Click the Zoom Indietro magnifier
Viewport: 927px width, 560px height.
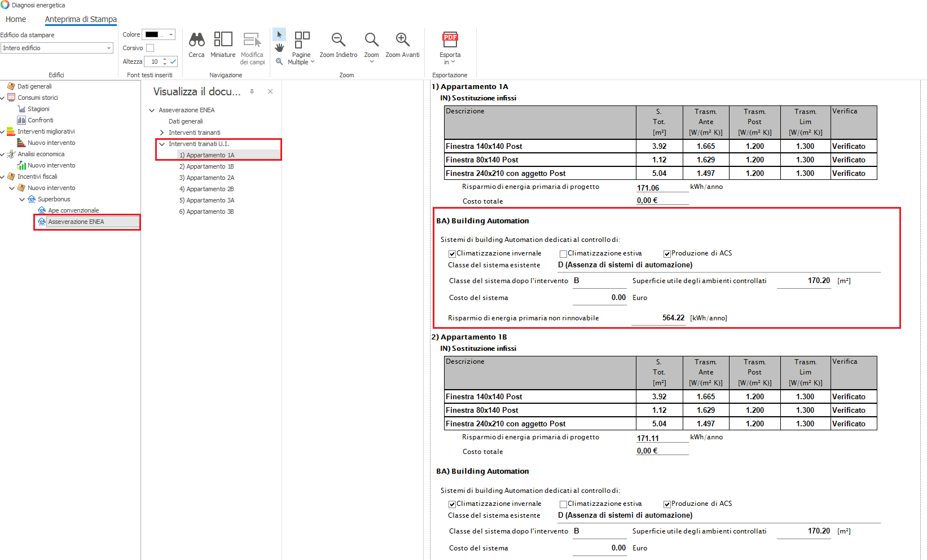tap(338, 40)
